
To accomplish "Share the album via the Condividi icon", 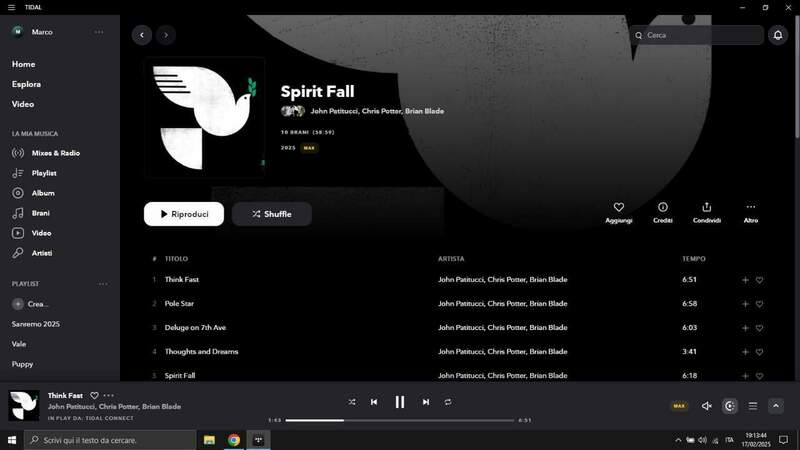I will click(x=707, y=213).
